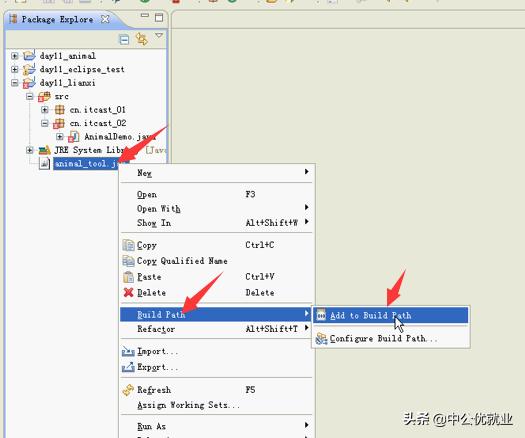Select day11_eclipse_test in the tree

click(x=82, y=69)
